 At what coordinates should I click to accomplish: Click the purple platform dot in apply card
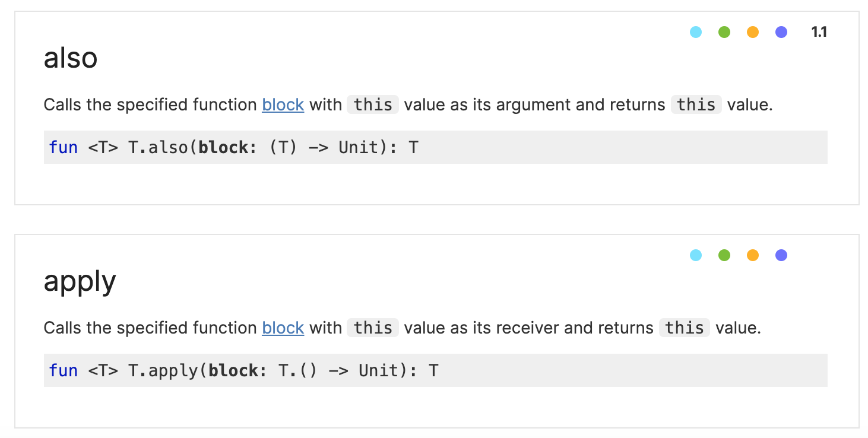(x=781, y=255)
